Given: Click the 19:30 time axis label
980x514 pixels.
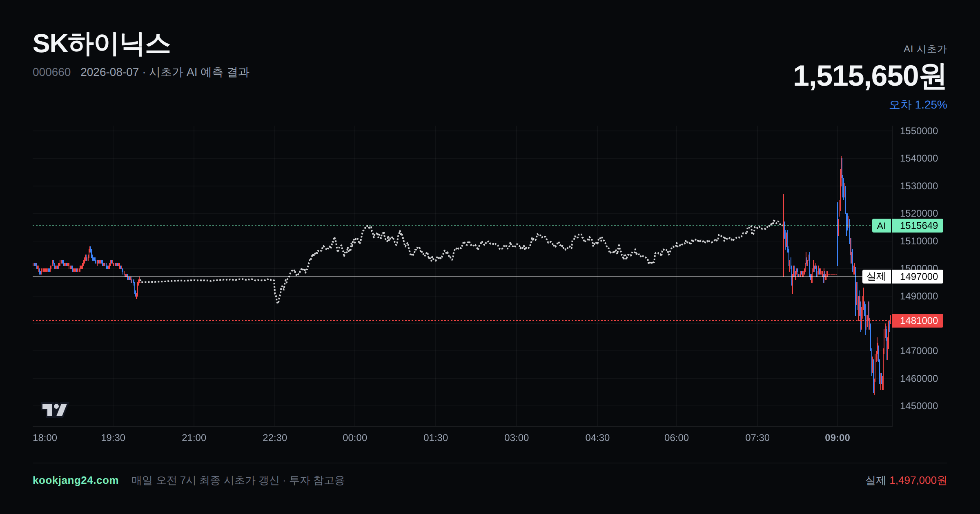Looking at the screenshot, I should pos(113,438).
